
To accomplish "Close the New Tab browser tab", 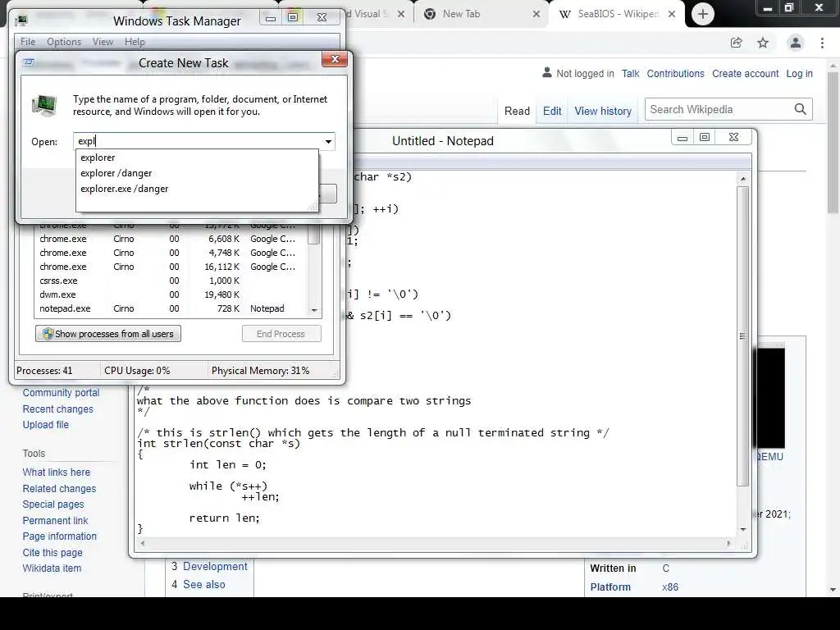I will [536, 15].
